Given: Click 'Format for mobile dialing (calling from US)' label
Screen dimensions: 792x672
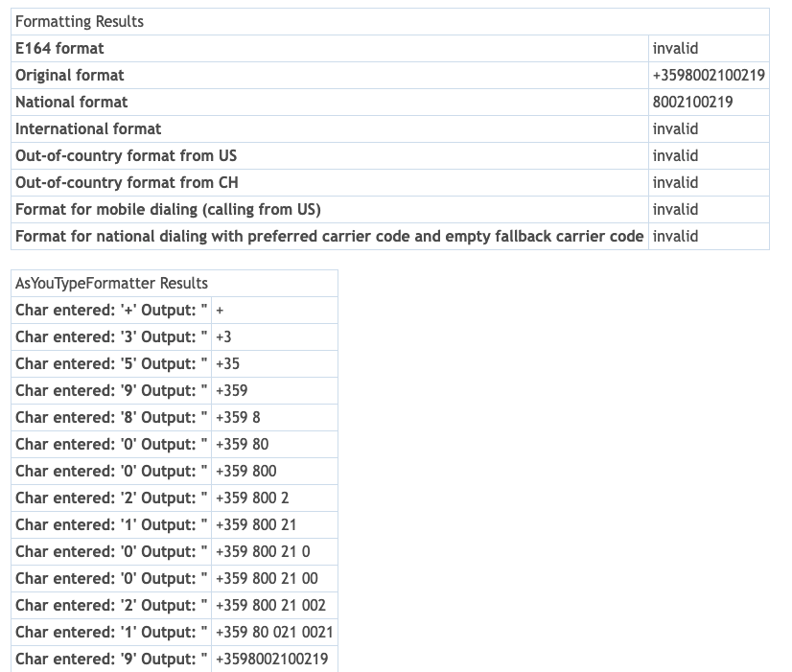Looking at the screenshot, I should click(x=168, y=209).
